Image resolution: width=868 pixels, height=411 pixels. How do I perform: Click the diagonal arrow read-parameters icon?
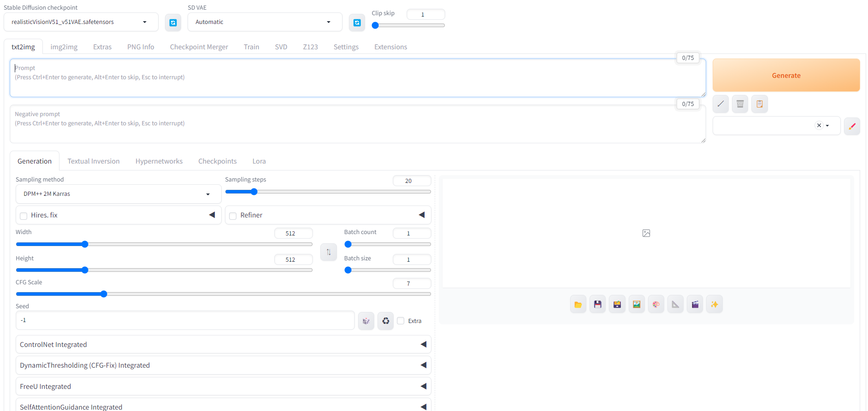720,104
